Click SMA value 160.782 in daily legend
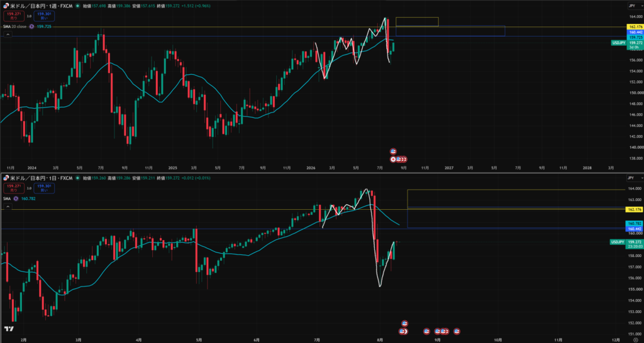This screenshot has height=343, width=644. [28, 198]
